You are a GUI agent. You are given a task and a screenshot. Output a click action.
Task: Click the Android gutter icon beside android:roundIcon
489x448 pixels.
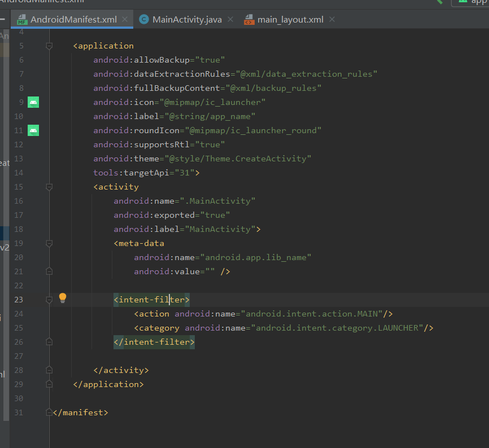(33, 130)
